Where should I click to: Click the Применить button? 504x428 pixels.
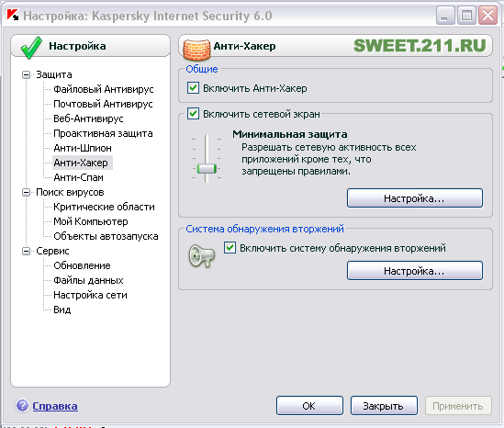(458, 405)
